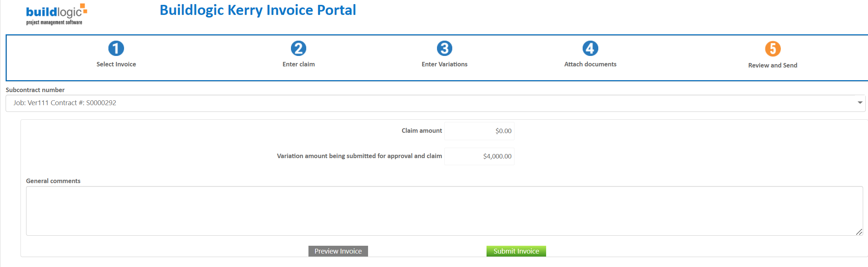Click the step 2 circle icon

tap(298, 48)
